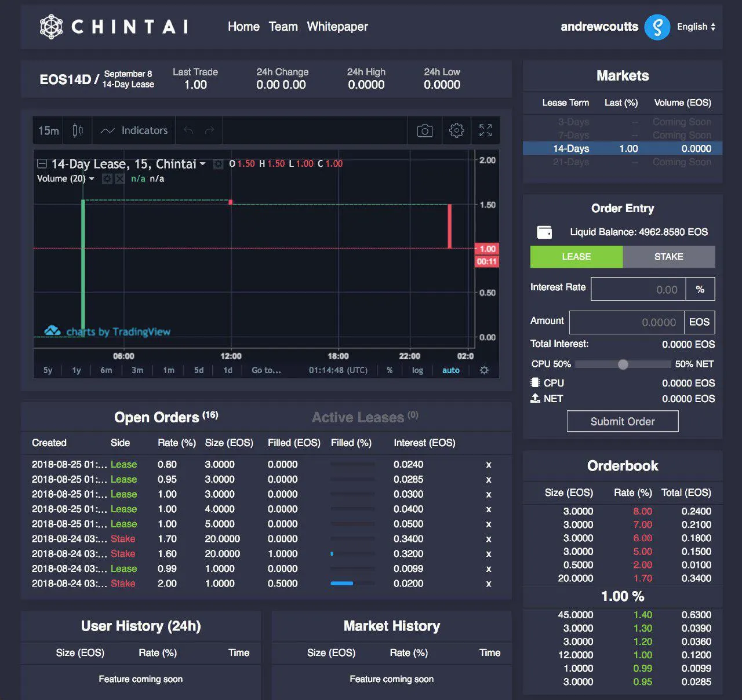Set chart range to 6m
The height and width of the screenshot is (700, 742).
pyautogui.click(x=106, y=370)
